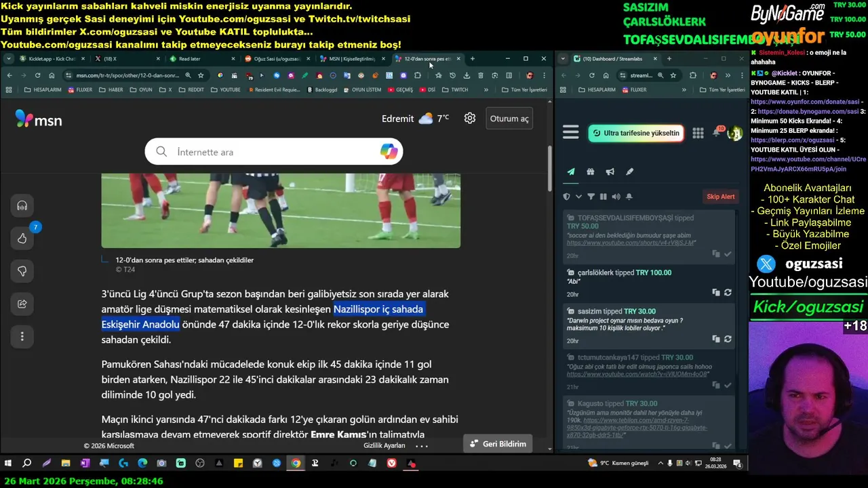Like the article with thumbs-up icon
The image size is (868, 488).
(x=22, y=239)
